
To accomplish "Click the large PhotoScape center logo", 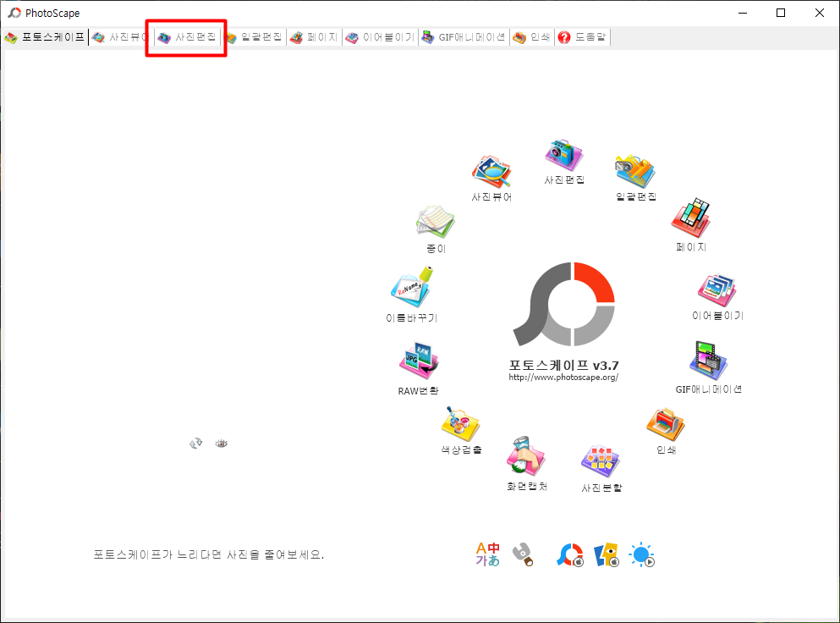I will [563, 304].
